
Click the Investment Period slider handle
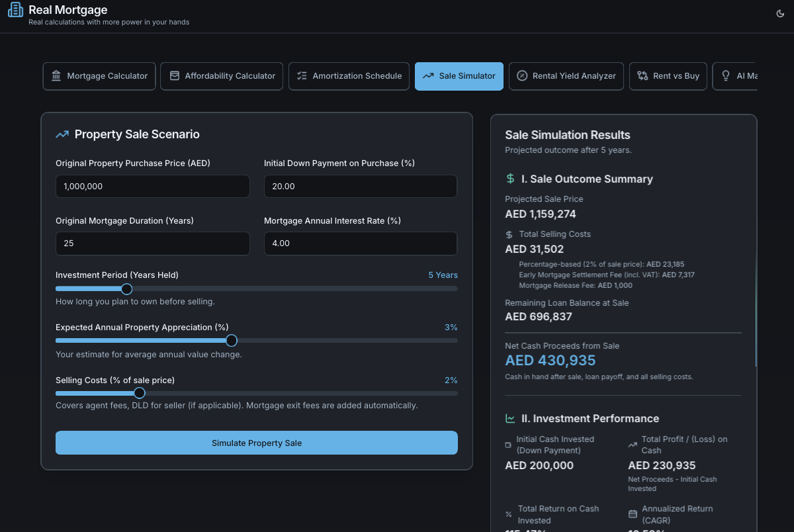pos(127,288)
